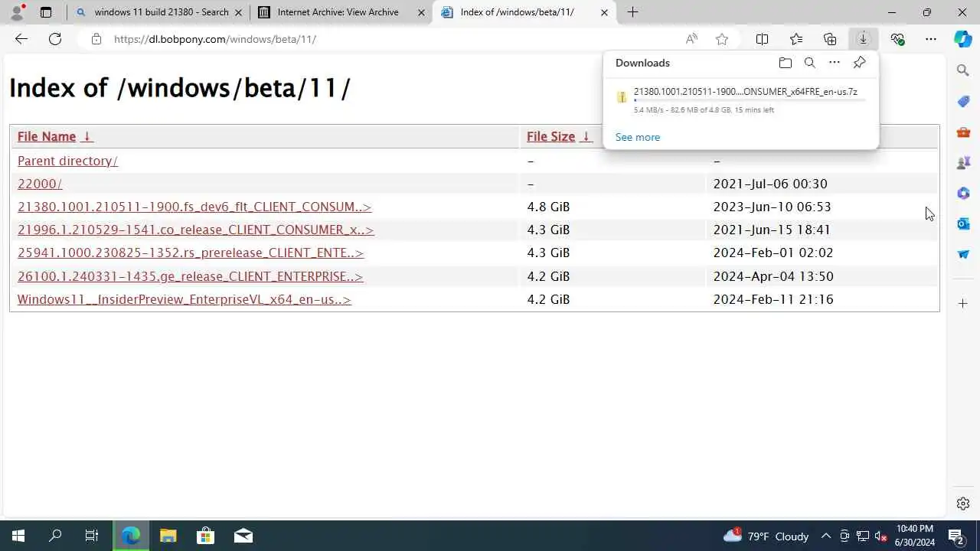Open more options in Downloads panel
Image resolution: width=980 pixels, height=551 pixels.
point(835,63)
